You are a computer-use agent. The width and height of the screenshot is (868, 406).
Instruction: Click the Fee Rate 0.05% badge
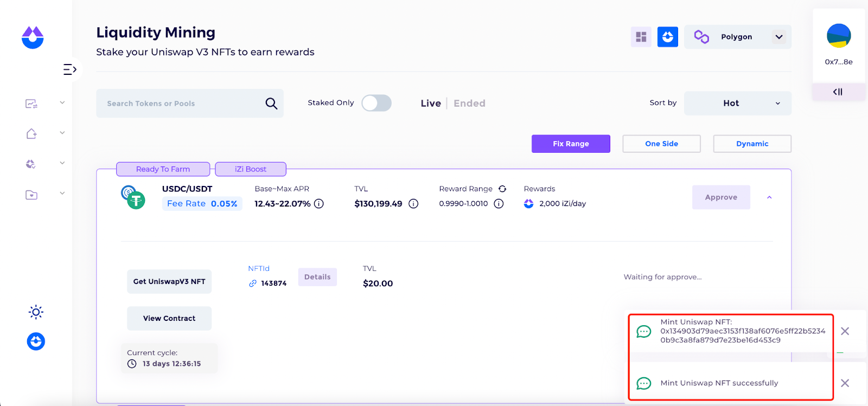(202, 204)
